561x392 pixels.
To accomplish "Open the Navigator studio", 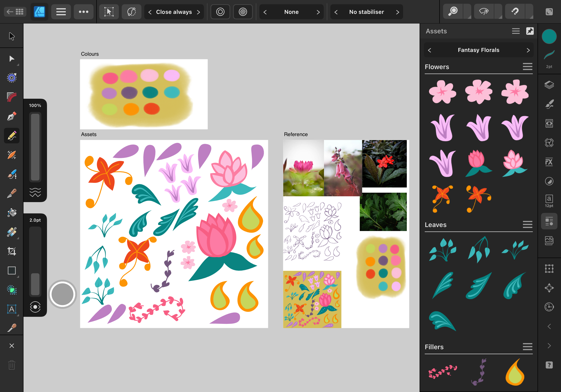I will click(549, 288).
